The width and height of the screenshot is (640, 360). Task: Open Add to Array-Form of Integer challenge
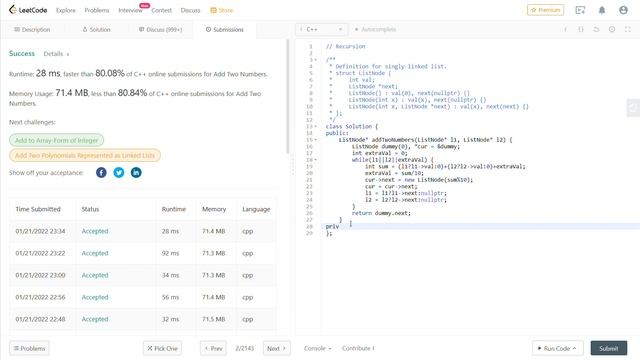56,140
